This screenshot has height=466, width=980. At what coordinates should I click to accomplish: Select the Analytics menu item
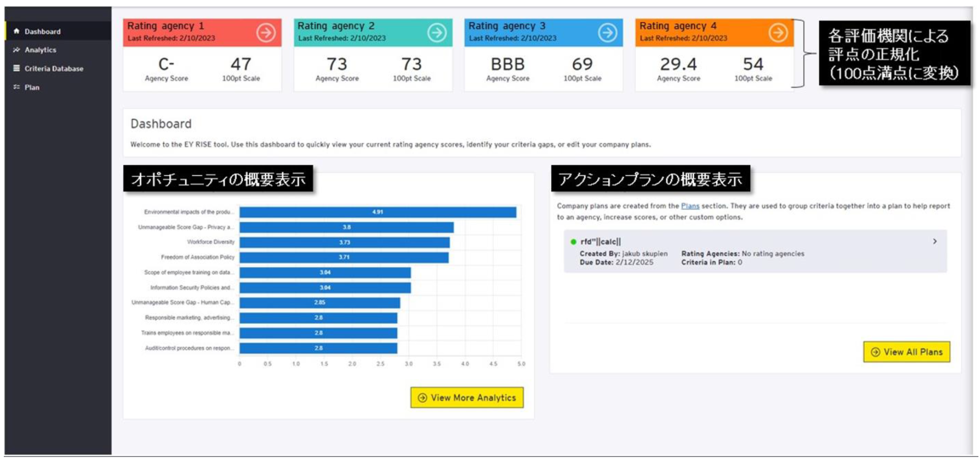point(40,50)
